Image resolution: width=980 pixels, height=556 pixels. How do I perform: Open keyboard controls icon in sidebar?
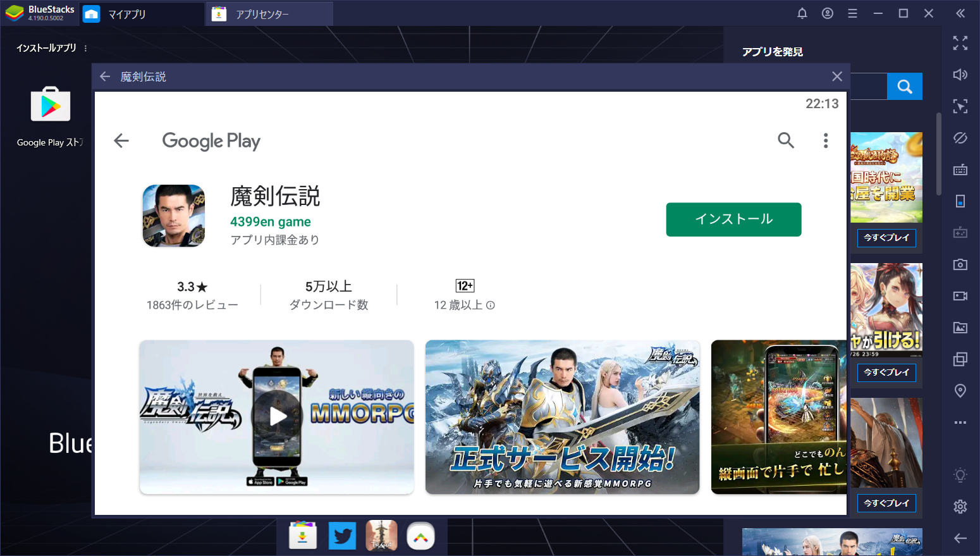point(960,170)
